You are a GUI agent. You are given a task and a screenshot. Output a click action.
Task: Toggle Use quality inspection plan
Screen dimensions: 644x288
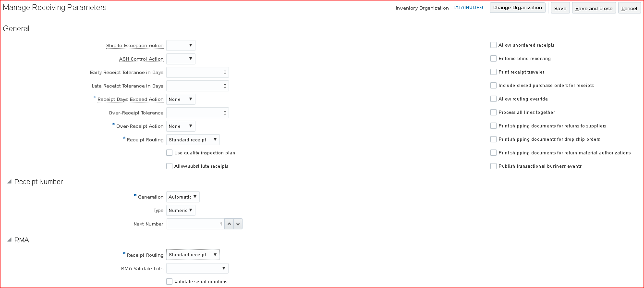(169, 153)
